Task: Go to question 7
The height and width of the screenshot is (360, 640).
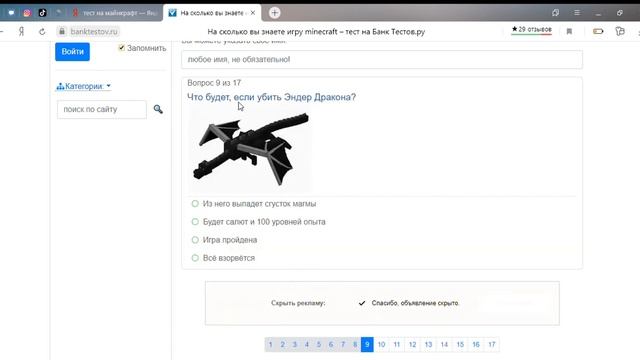Action: coord(343,344)
